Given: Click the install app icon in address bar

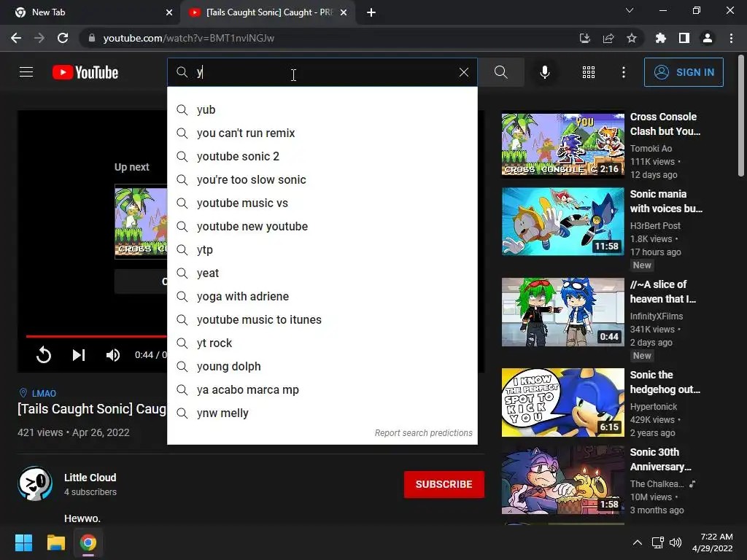Looking at the screenshot, I should pyautogui.click(x=585, y=38).
